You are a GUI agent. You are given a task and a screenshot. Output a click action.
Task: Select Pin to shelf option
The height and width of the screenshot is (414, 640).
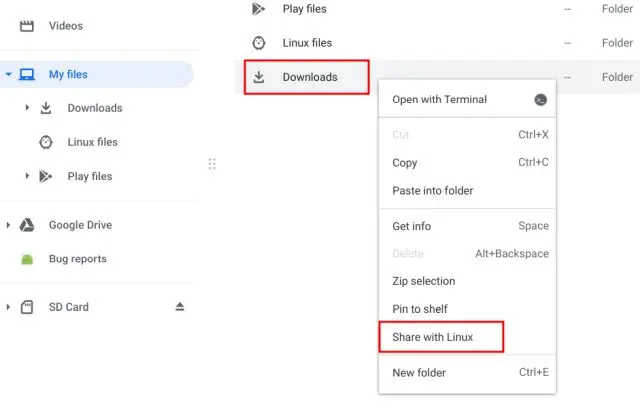(x=420, y=309)
